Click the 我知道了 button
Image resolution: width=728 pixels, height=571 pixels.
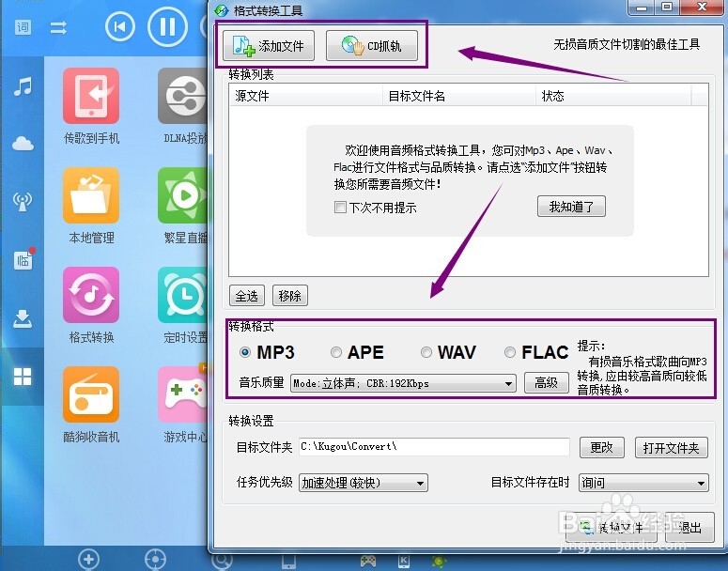[571, 207]
